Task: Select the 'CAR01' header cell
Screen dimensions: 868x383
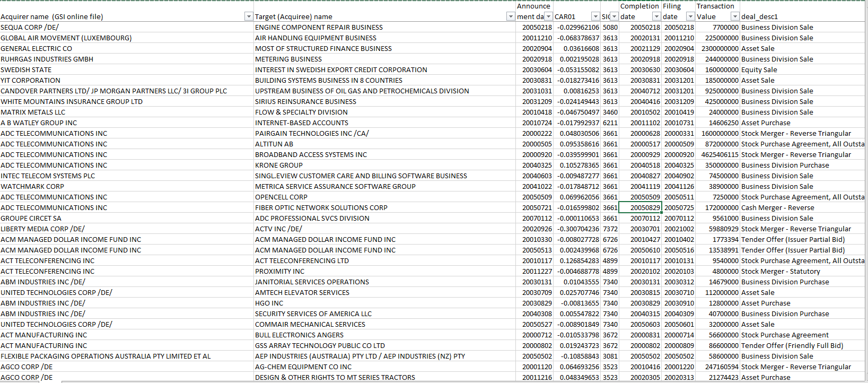Action: (577, 11)
